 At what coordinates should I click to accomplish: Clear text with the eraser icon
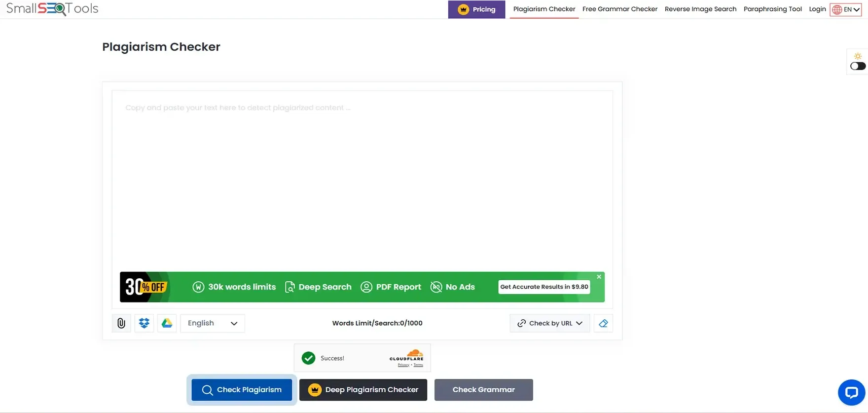[x=603, y=323]
